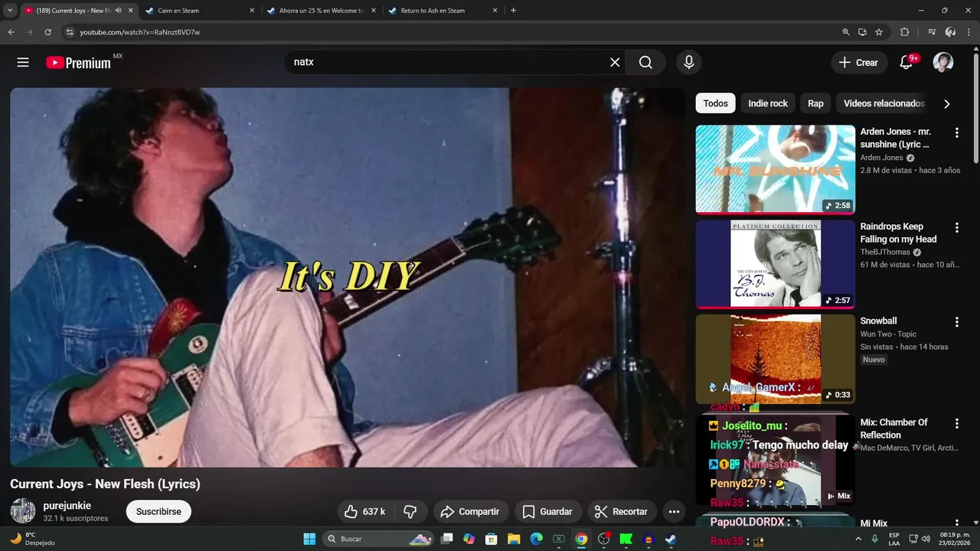Open Steam from the taskbar
980x551 pixels.
[x=671, y=539]
